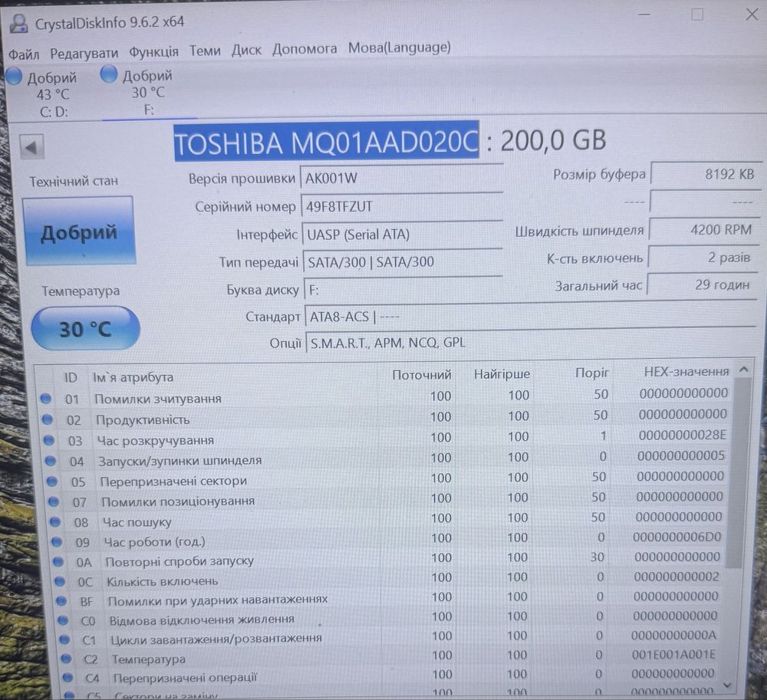Click the standard field ATA8-ACS
767x700 pixels.
[532, 317]
